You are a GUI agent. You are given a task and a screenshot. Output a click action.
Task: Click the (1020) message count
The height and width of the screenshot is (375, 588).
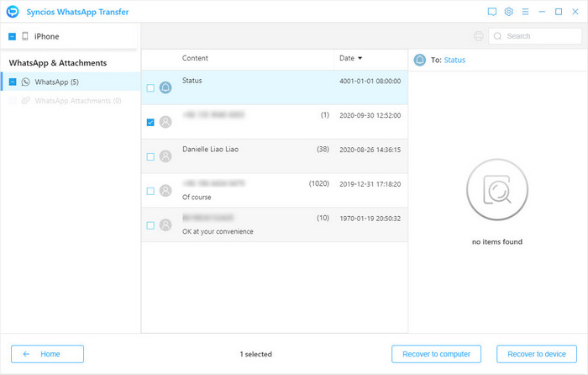click(x=318, y=183)
